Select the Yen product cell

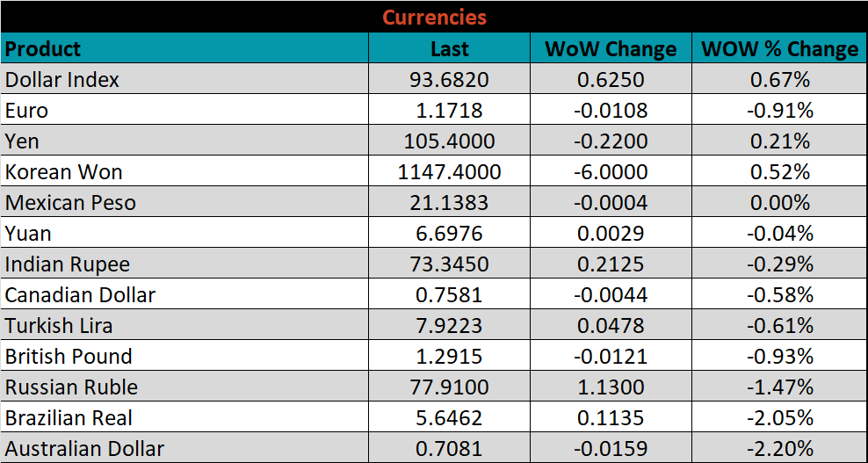click(22, 141)
